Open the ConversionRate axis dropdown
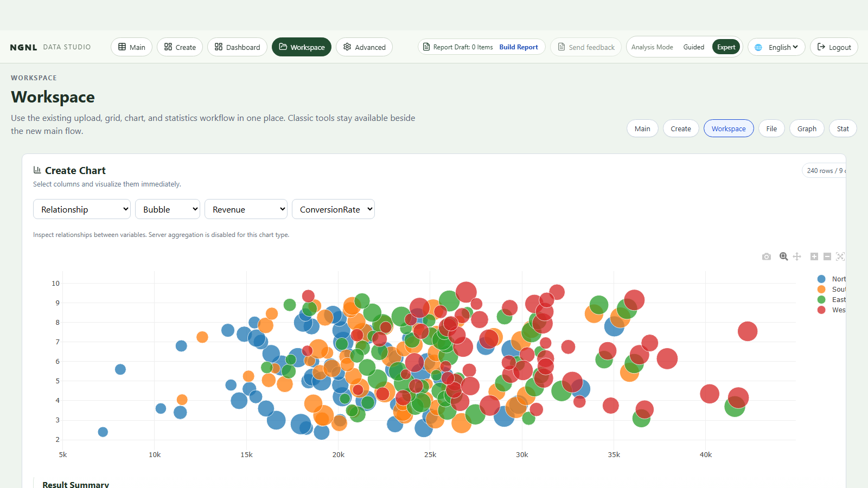The width and height of the screenshot is (868, 488). click(333, 209)
